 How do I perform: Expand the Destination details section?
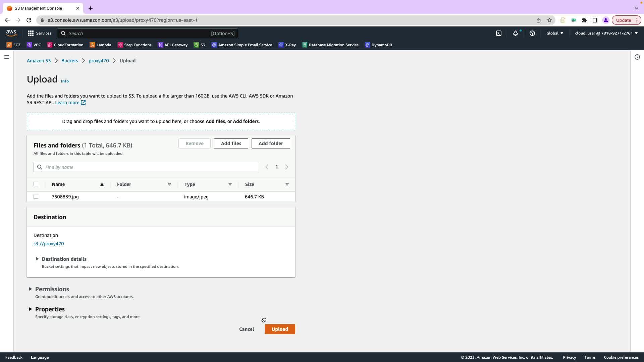coord(64,259)
